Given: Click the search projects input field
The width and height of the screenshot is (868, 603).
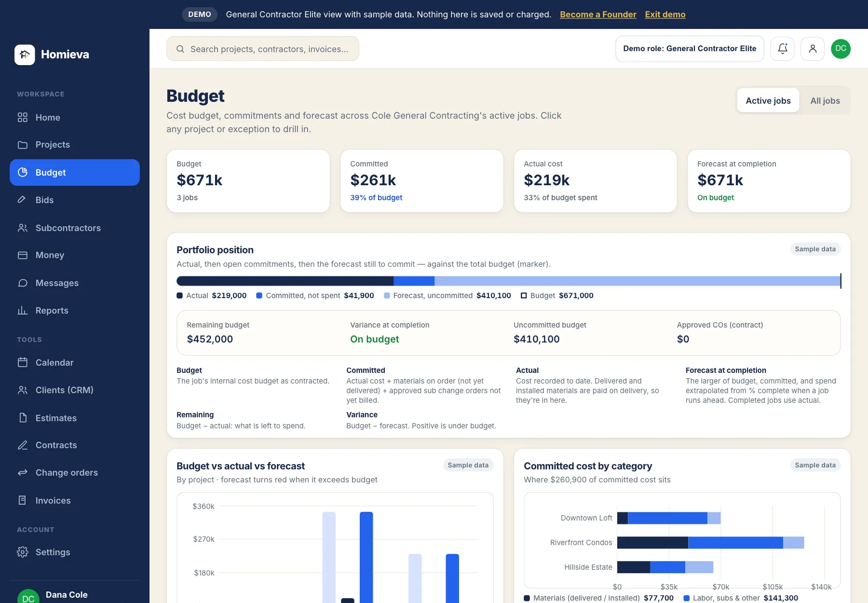Looking at the screenshot, I should [263, 49].
